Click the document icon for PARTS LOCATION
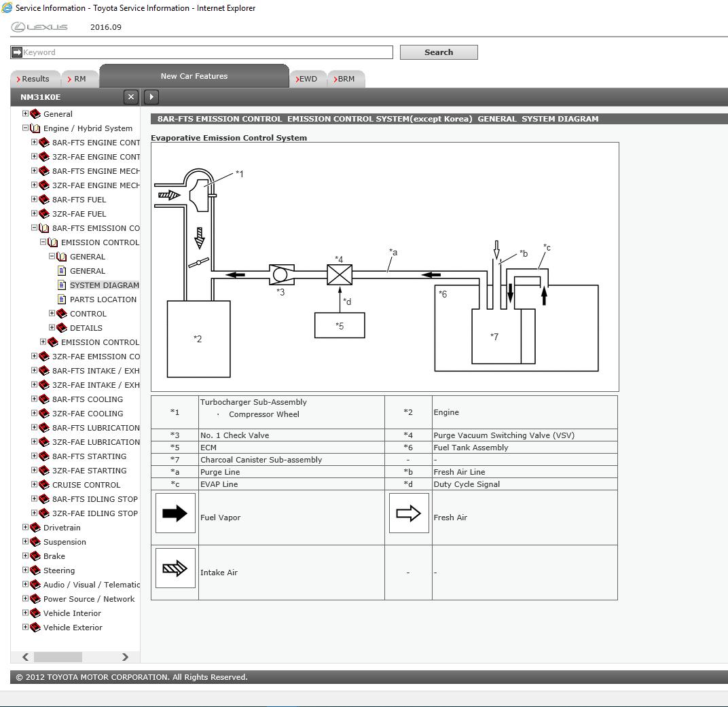728x707 pixels. click(x=62, y=300)
